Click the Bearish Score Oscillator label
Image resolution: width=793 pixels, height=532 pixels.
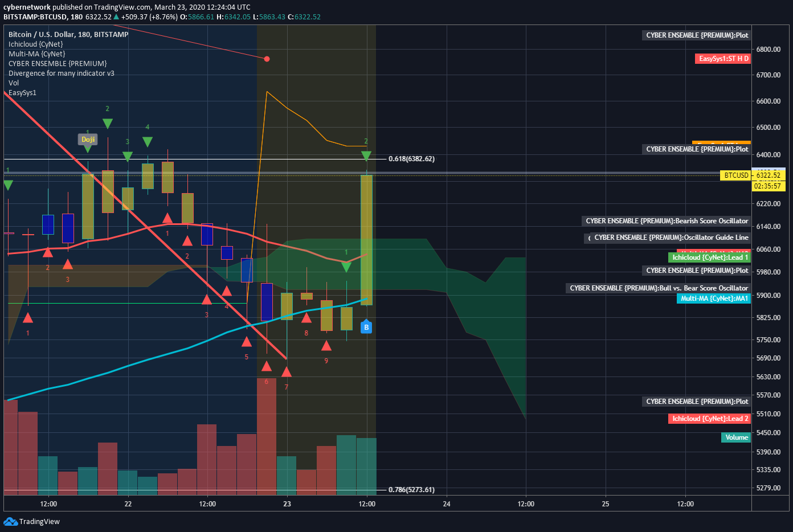tap(667, 221)
